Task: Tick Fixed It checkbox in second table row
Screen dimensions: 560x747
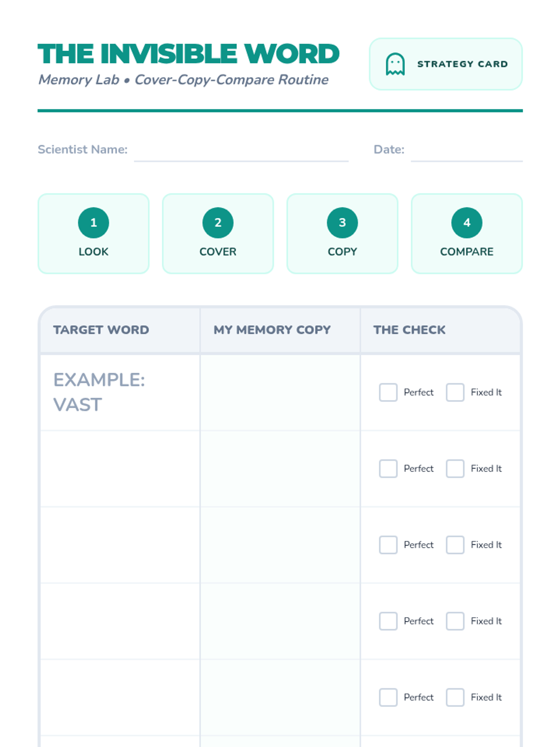Action: [x=455, y=469]
